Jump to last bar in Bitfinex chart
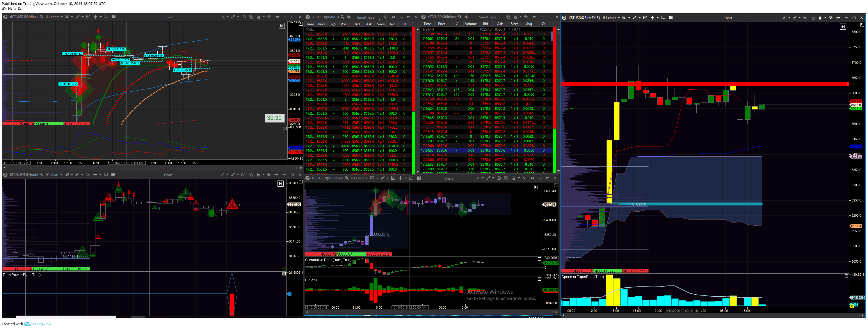This screenshot has height=329, width=868. tap(282, 26)
